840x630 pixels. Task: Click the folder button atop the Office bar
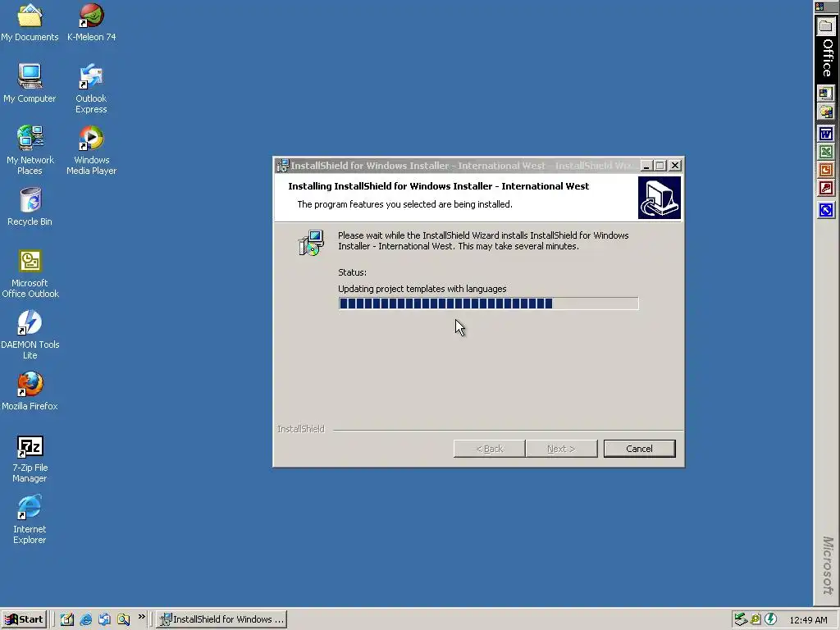pyautogui.click(x=825, y=25)
